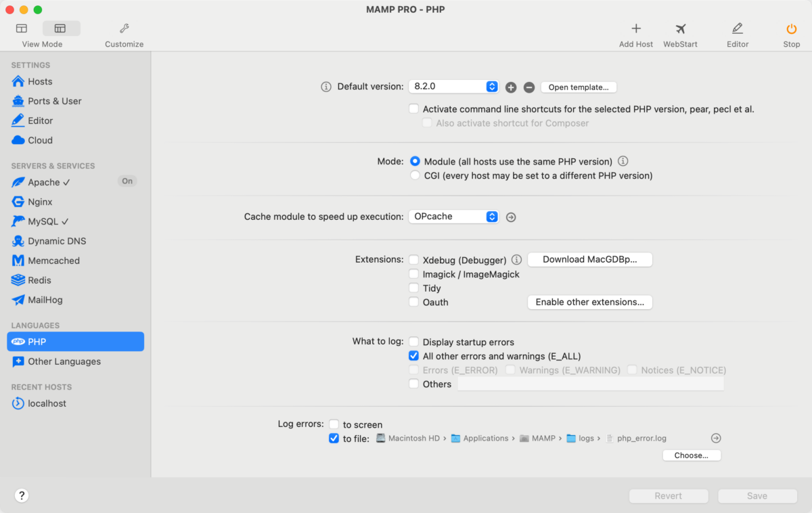The height and width of the screenshot is (513, 812).
Task: Switch to the first View Mode layout
Action: 22,28
